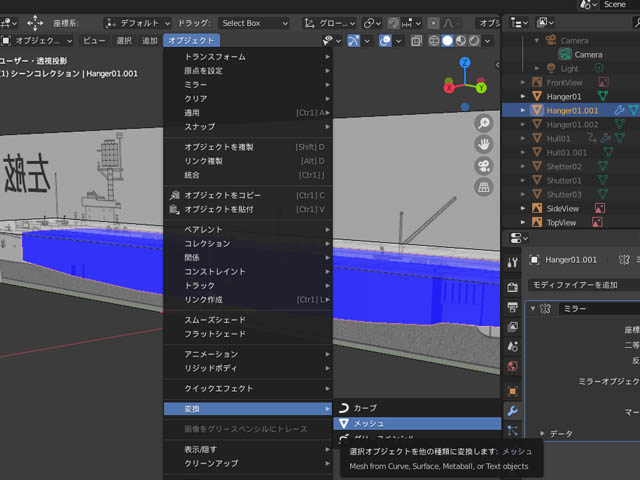Expand the データ subpanel
Viewport: 640px width, 480px height.
pyautogui.click(x=542, y=433)
